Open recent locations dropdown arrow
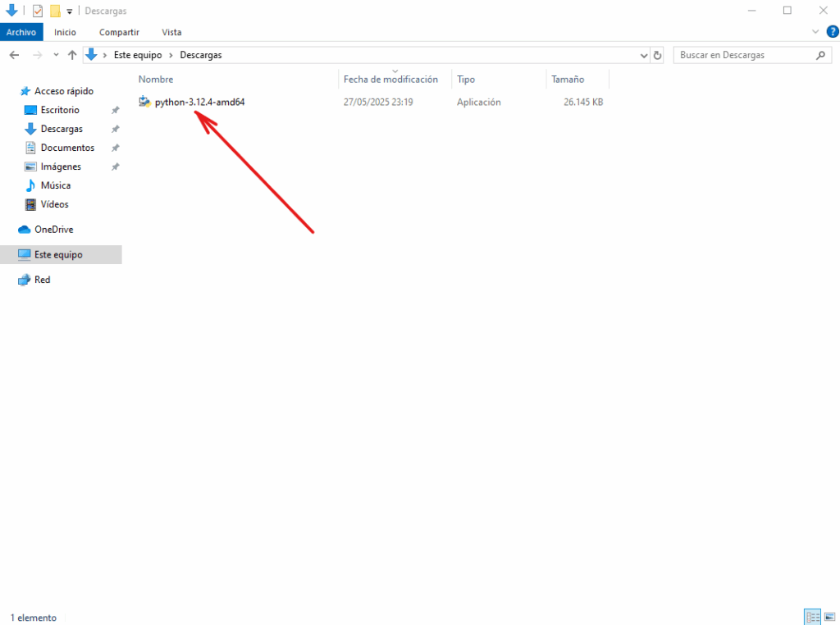 (57, 55)
